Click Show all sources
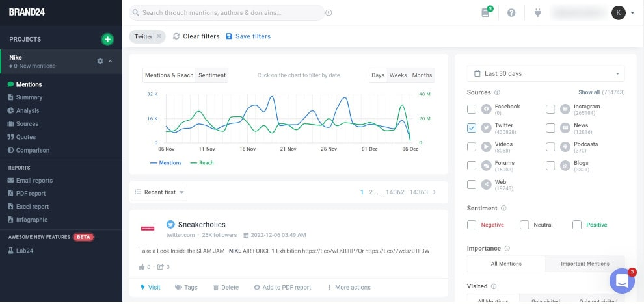 (589, 92)
